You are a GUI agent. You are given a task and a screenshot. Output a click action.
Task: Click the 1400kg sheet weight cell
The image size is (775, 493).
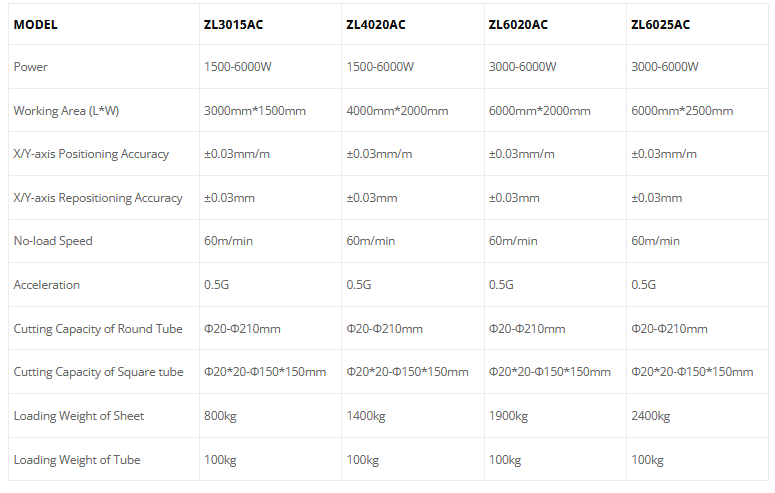coord(366,416)
